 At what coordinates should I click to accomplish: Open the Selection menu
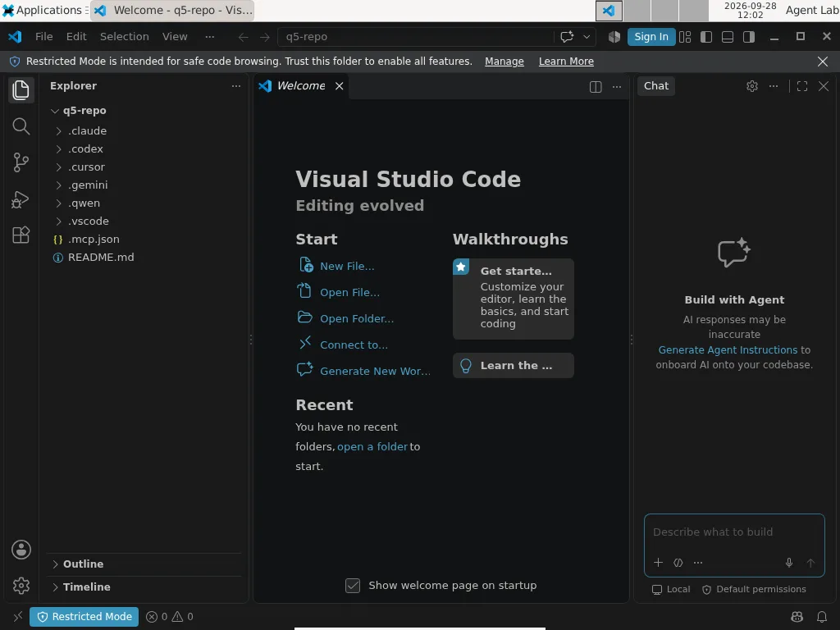pos(125,36)
